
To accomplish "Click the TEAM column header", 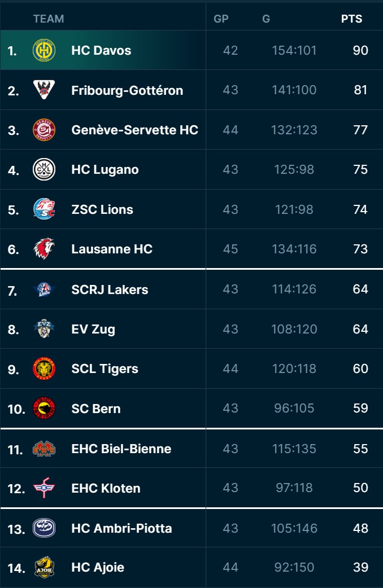I will [x=49, y=19].
